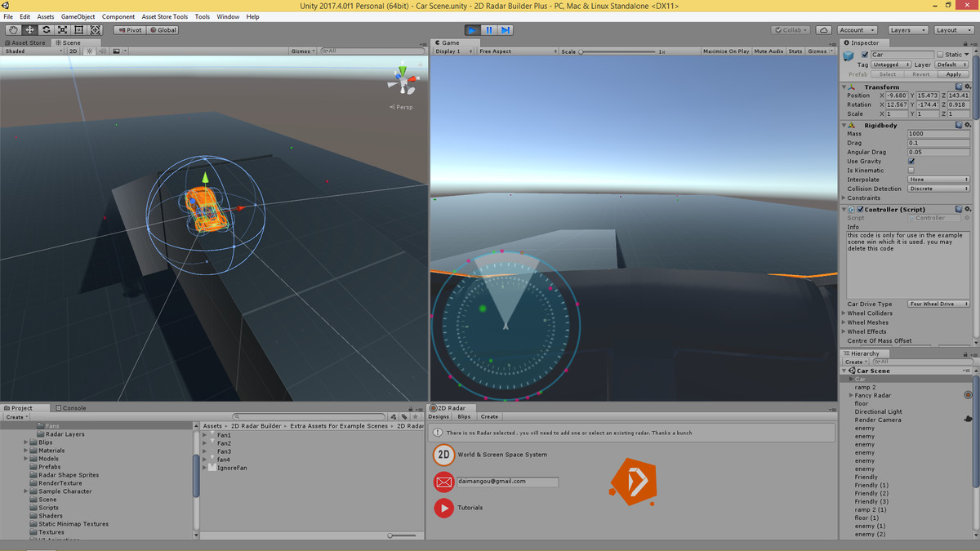Click the Step frame button
The width and height of the screenshot is (980, 551).
[507, 29]
